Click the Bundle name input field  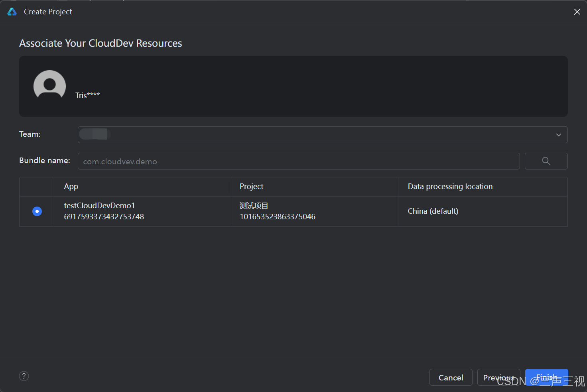[299, 161]
